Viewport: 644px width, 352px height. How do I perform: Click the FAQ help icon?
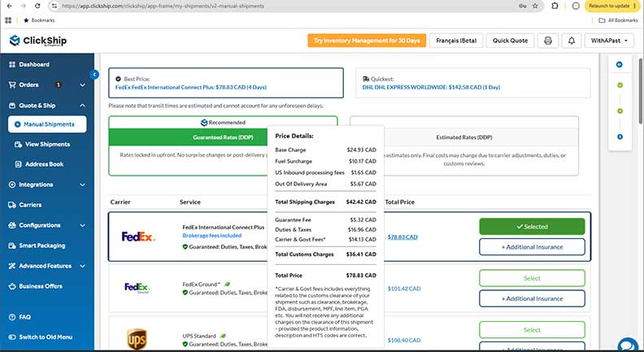pos(12,317)
